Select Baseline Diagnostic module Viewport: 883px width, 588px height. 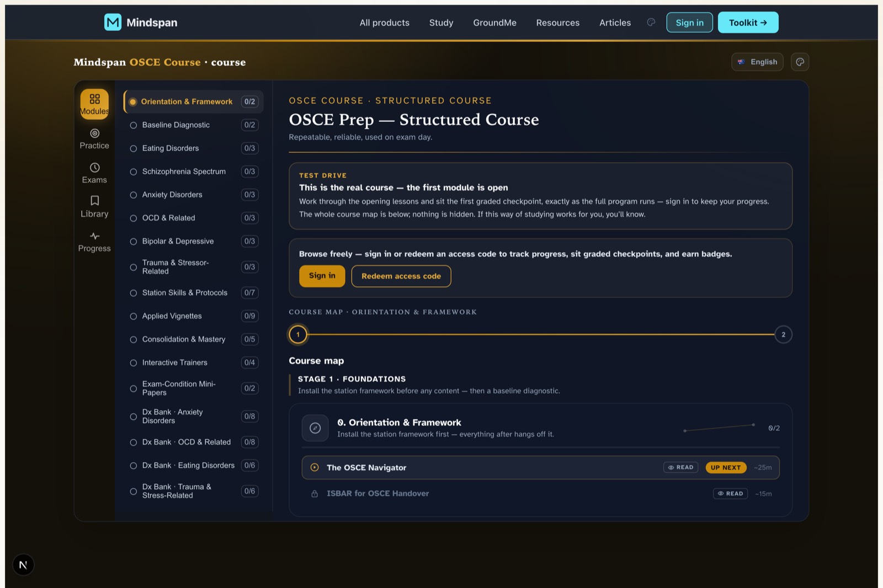[x=193, y=125]
